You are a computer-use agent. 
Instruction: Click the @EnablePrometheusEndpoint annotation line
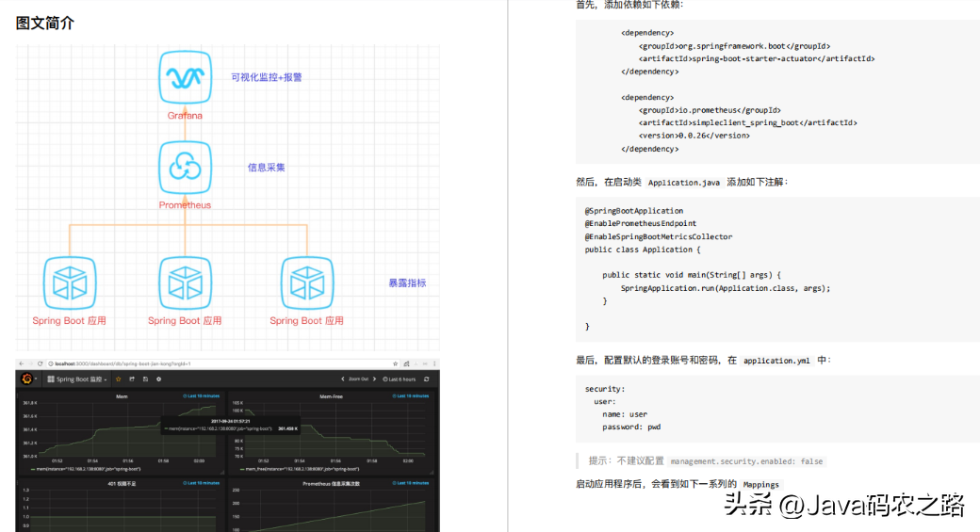641,223
